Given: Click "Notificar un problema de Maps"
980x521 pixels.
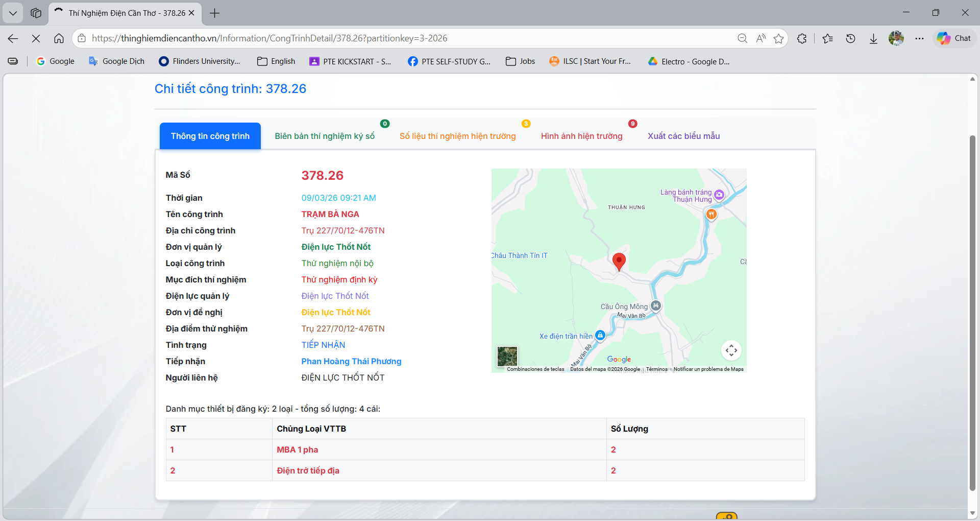Looking at the screenshot, I should (708, 369).
